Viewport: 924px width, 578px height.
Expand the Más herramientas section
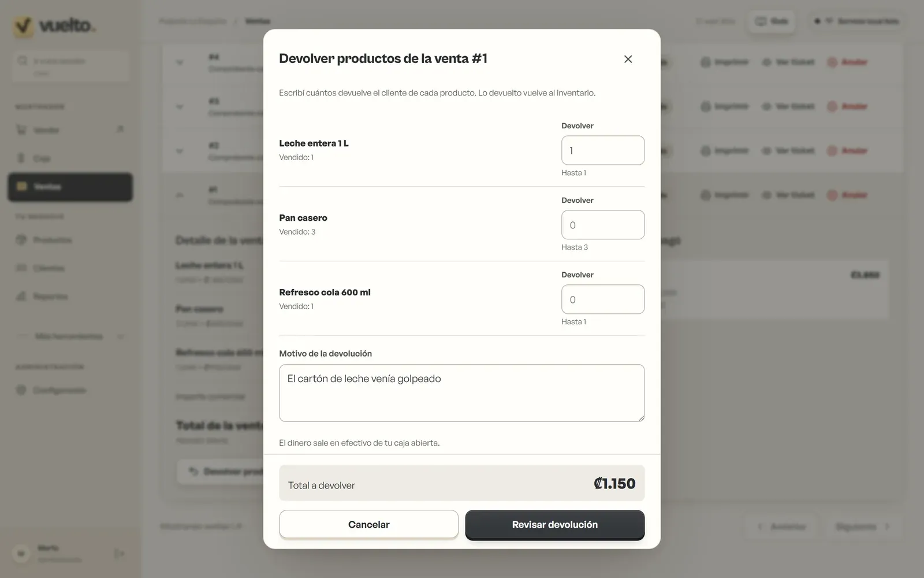(70, 336)
